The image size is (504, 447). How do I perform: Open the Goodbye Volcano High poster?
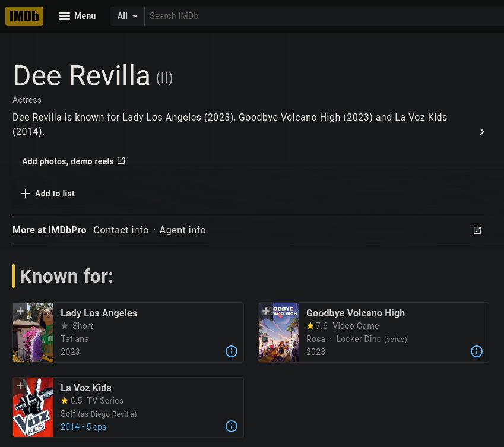pos(279,332)
